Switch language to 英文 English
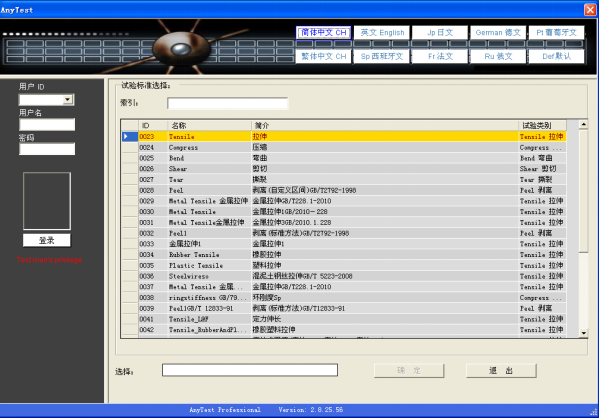The height and width of the screenshot is (418, 600). coord(383,33)
